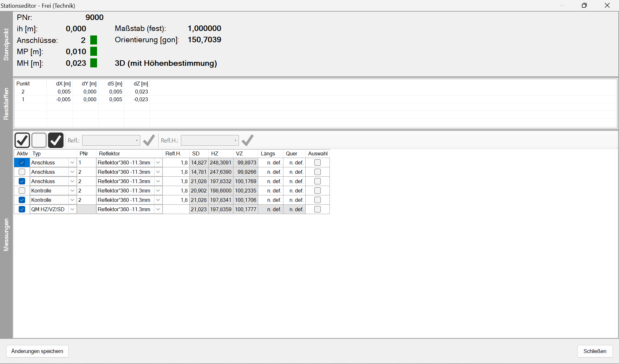Apply reflector height with checkmark after Refl.H.
Image resolution: width=619 pixels, height=364 pixels.
pos(248,140)
